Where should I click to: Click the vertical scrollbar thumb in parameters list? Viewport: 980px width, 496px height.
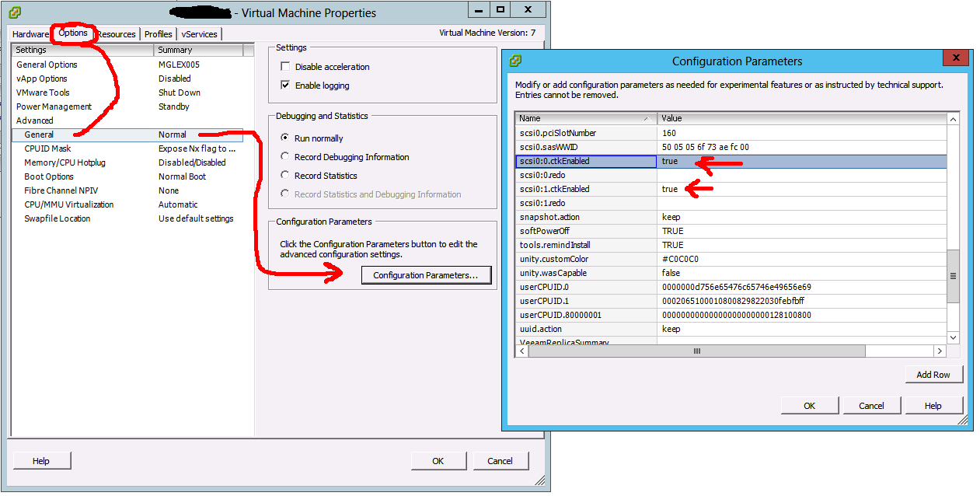click(x=953, y=275)
